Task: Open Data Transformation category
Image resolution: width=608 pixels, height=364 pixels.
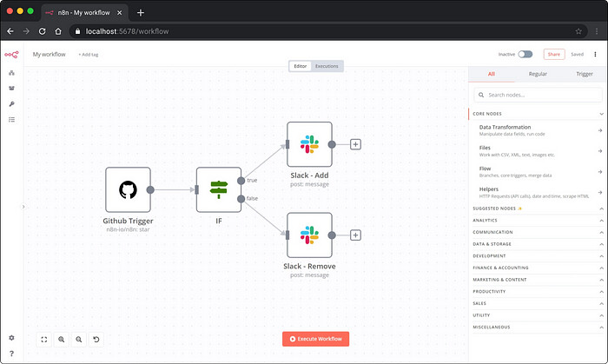Action: [x=539, y=130]
